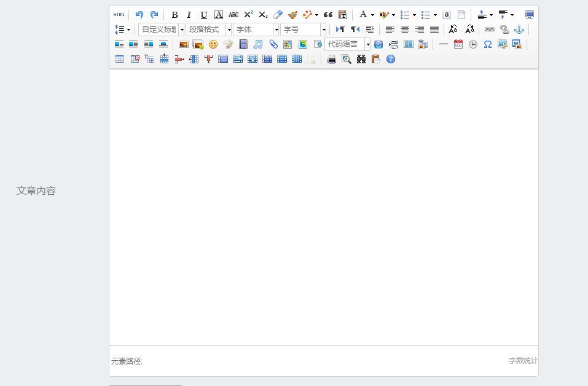Open the multiple image upload dialog
The height and width of the screenshot is (386, 588).
click(198, 44)
